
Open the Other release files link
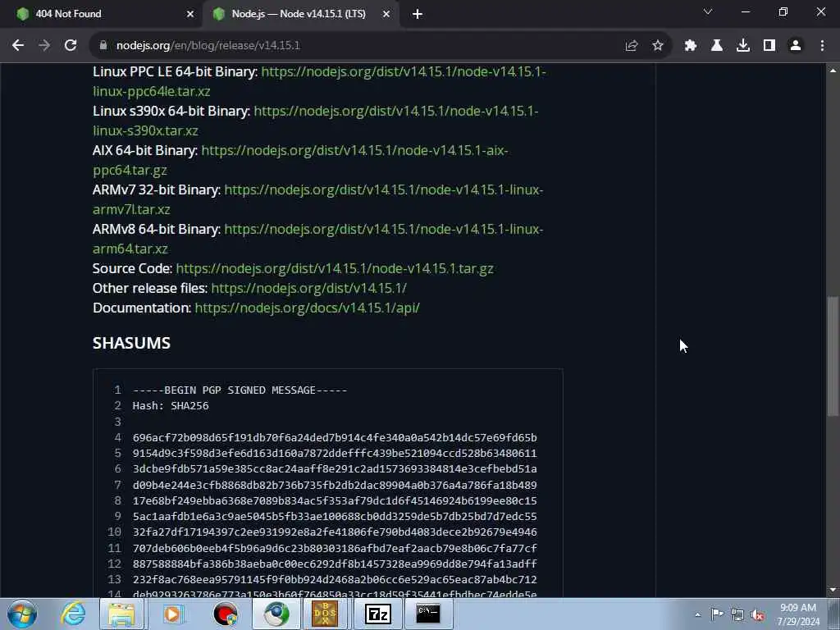pos(309,288)
